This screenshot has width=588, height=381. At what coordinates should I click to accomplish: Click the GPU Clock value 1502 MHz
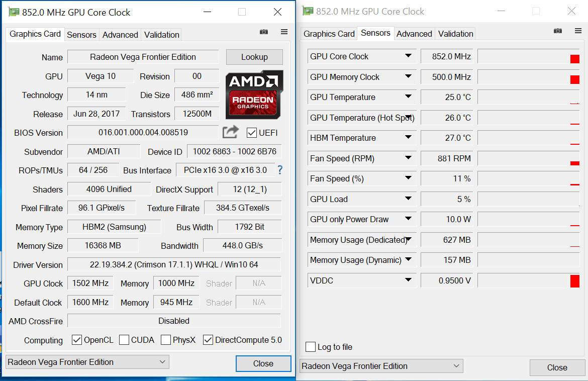[90, 283]
